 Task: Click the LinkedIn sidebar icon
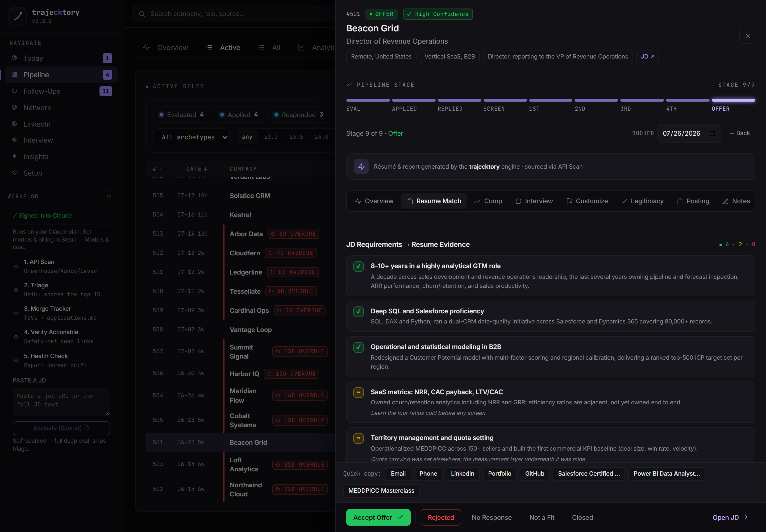pyautogui.click(x=14, y=124)
